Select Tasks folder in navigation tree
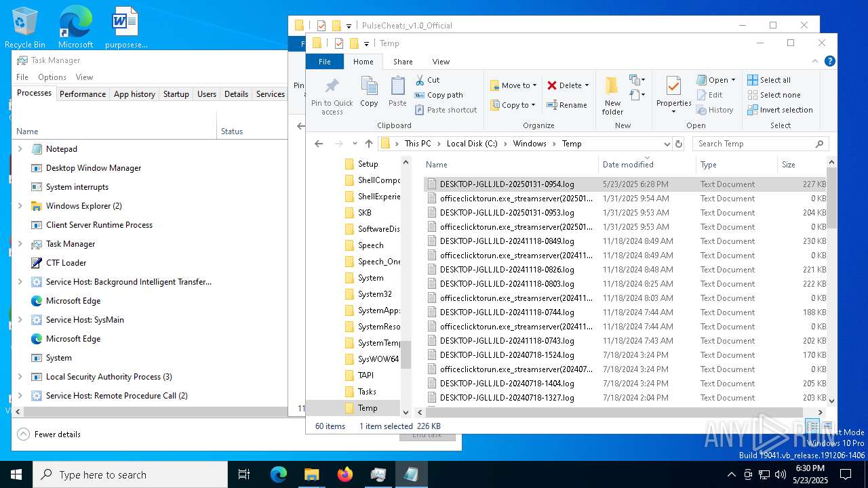Screen dimensions: 868x488 (367, 392)
